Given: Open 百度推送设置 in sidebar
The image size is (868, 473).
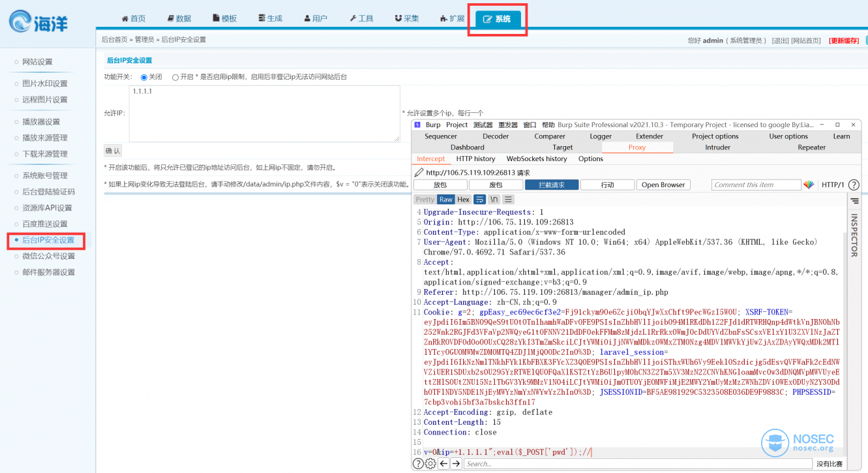Looking at the screenshot, I should pos(45,224).
